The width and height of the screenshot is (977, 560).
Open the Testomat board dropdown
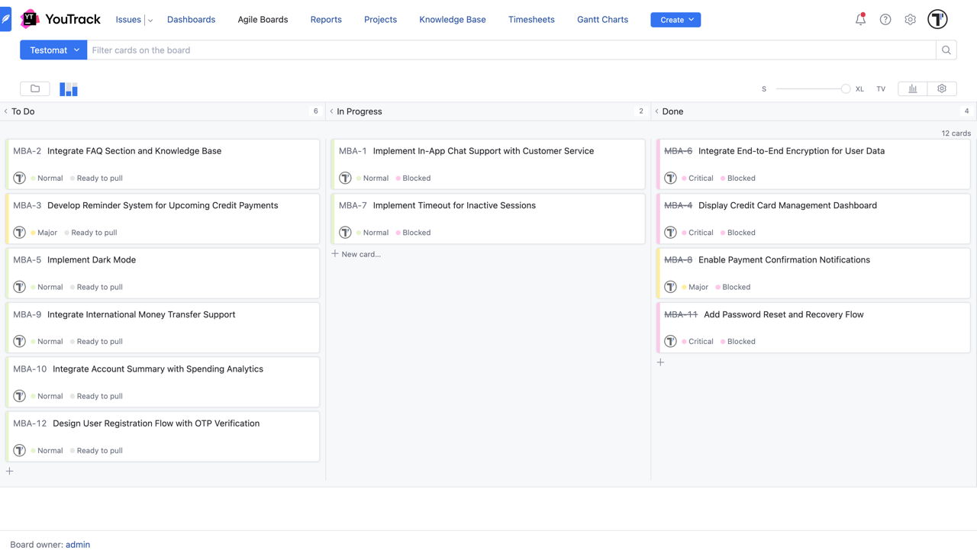point(53,50)
